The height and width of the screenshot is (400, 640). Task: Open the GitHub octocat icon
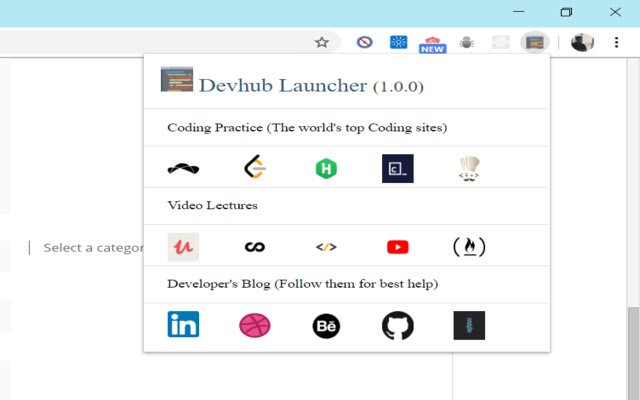398,325
